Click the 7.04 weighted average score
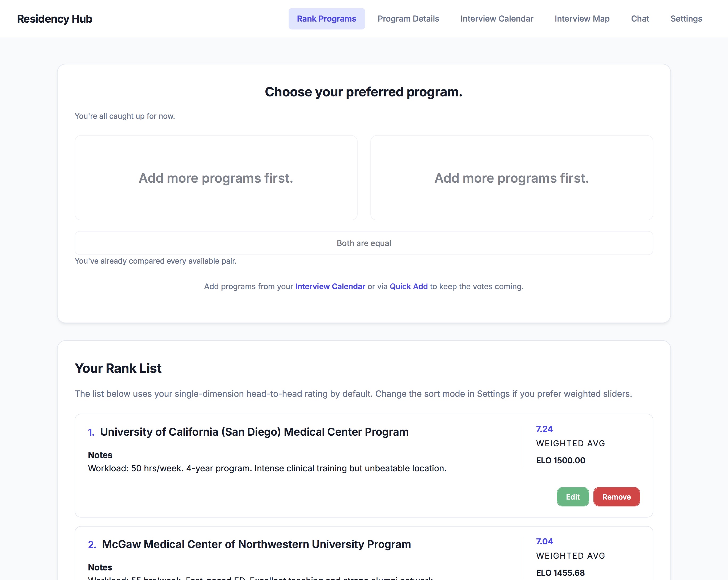 pos(544,541)
